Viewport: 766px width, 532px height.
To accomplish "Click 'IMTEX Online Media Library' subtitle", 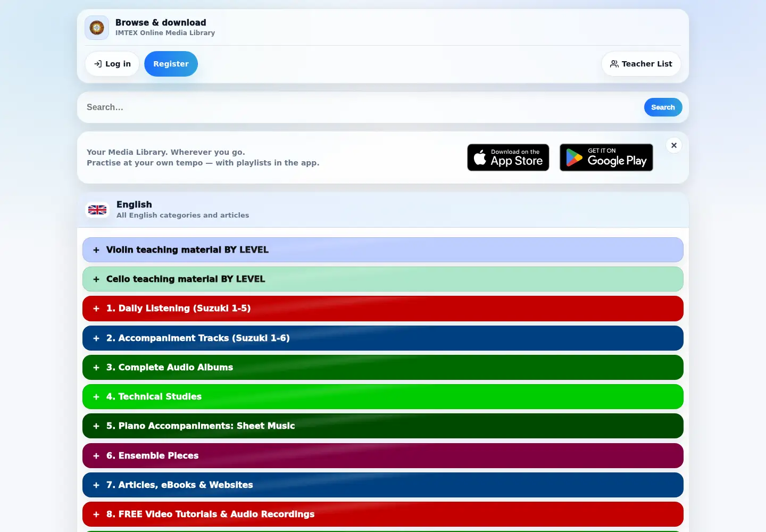I will click(165, 33).
